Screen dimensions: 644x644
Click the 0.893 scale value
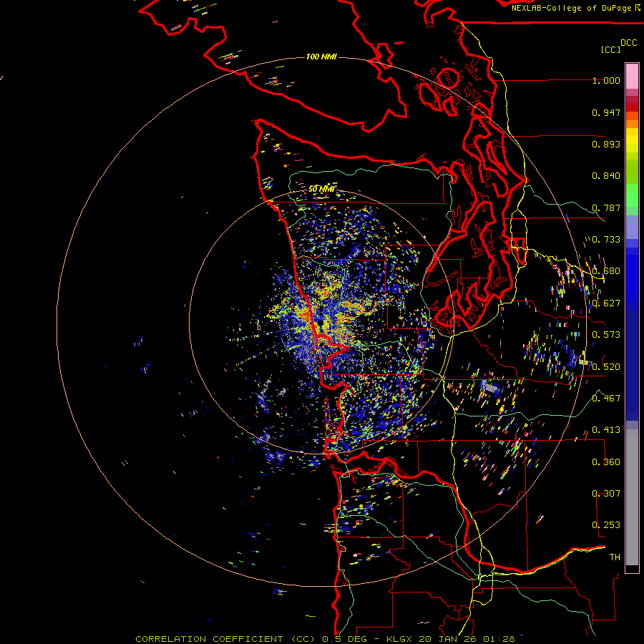pyautogui.click(x=606, y=144)
